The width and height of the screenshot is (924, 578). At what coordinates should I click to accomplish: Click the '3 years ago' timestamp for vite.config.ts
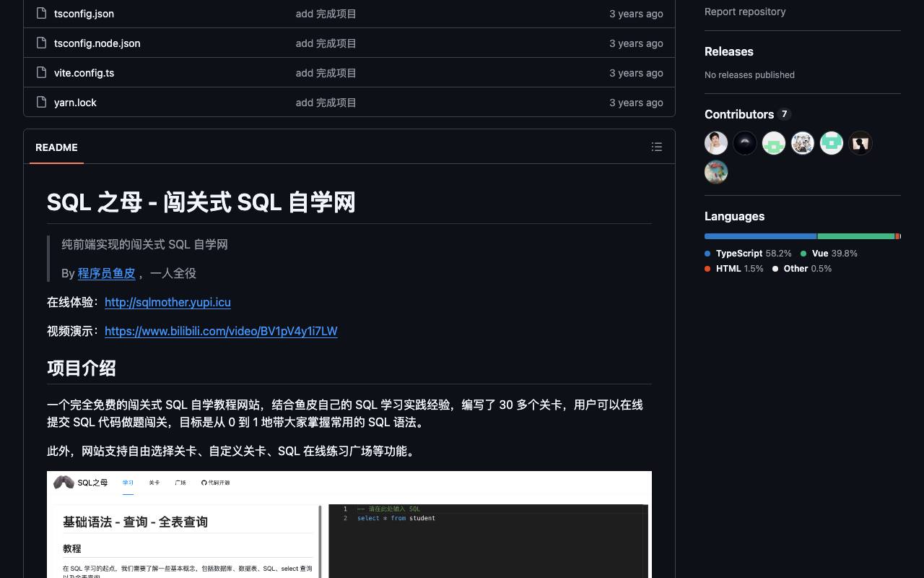(x=636, y=73)
